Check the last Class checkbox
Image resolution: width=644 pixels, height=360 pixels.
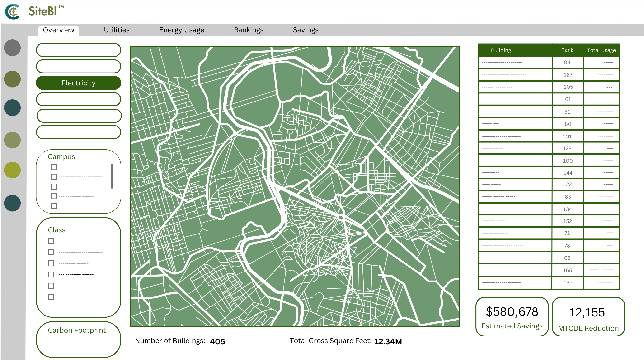click(51, 297)
